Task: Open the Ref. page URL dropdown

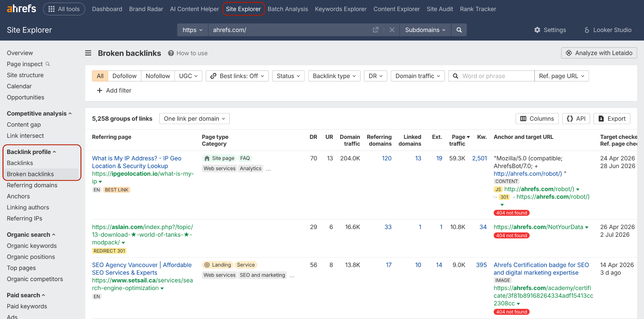Action: pos(562,76)
